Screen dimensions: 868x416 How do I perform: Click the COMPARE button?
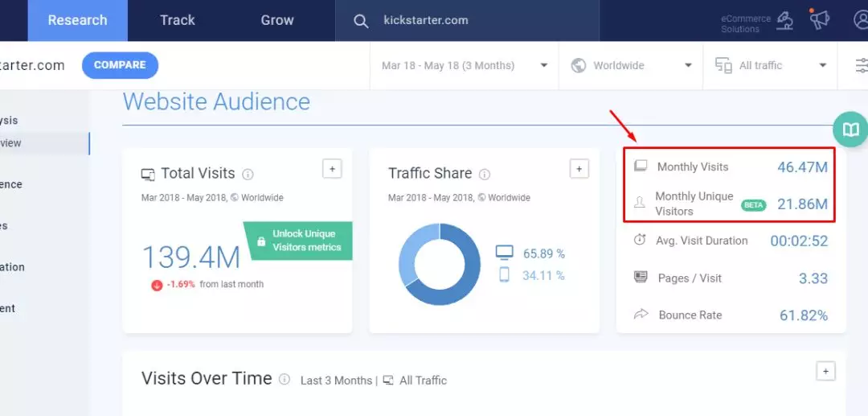point(120,65)
